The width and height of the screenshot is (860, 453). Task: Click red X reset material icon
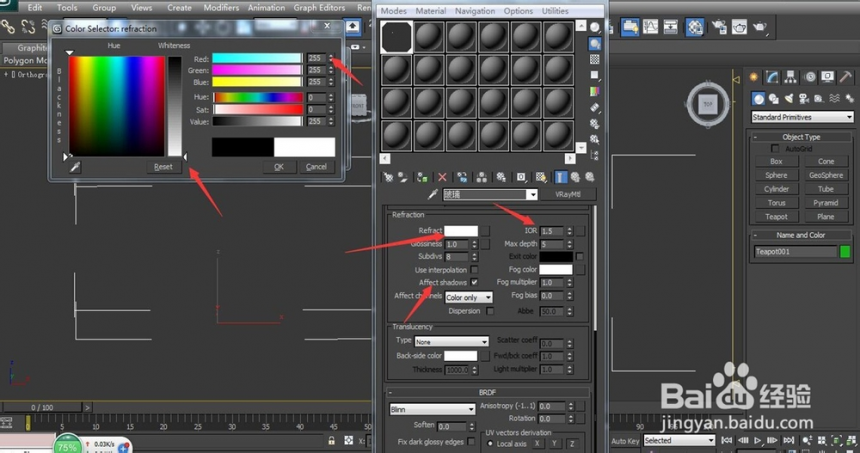tap(442, 177)
